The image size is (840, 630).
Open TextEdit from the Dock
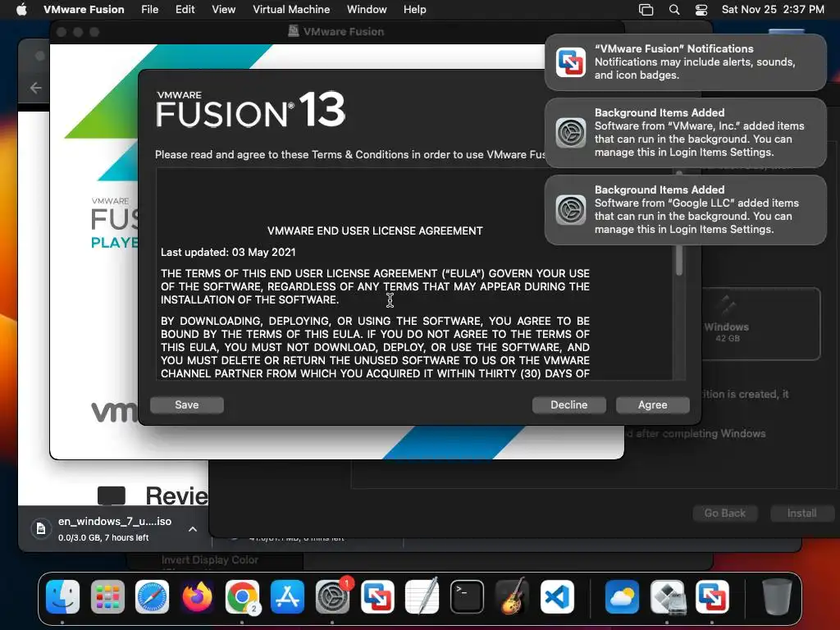(x=422, y=596)
